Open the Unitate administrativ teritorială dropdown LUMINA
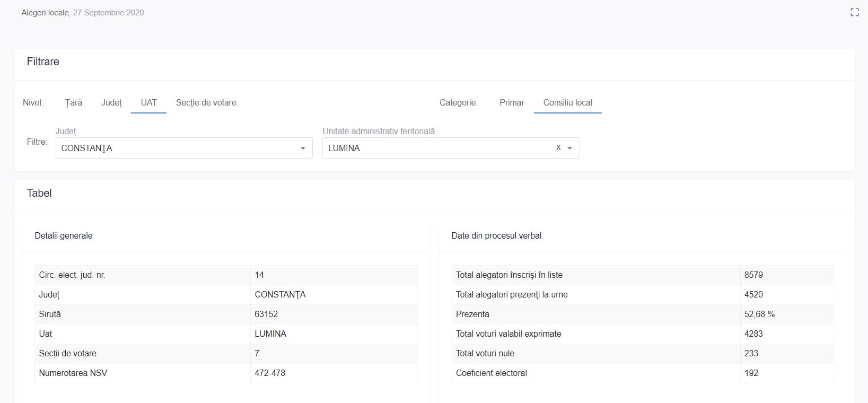Screen dimensions: 868x403 (x=451, y=148)
